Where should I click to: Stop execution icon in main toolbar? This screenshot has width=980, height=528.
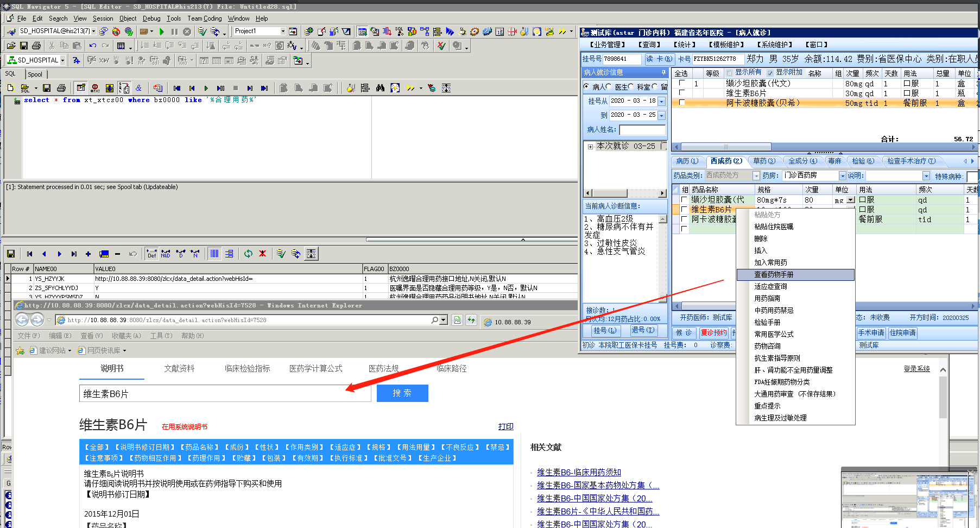pyautogui.click(x=187, y=32)
